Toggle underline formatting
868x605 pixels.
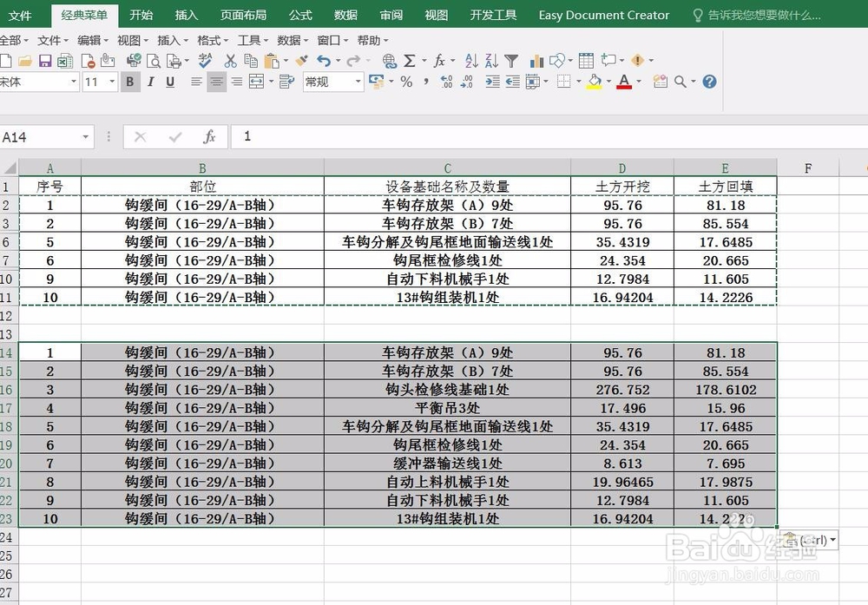point(169,82)
